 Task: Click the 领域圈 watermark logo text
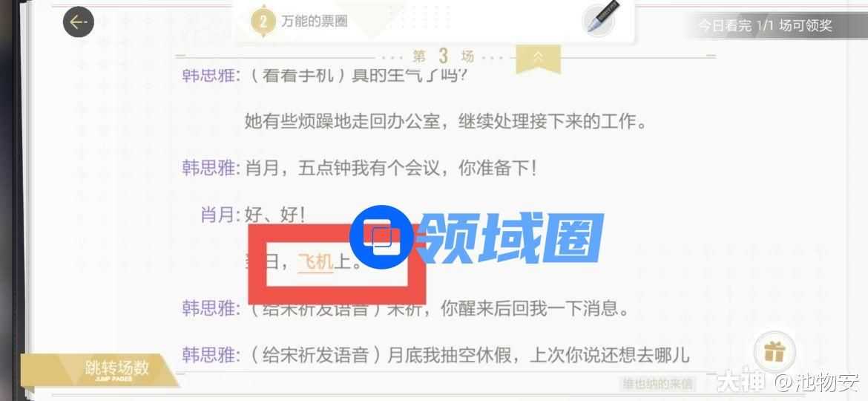tap(509, 239)
